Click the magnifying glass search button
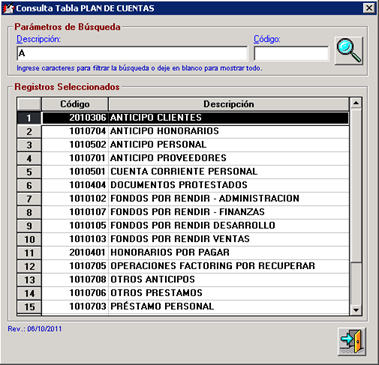 (349, 51)
